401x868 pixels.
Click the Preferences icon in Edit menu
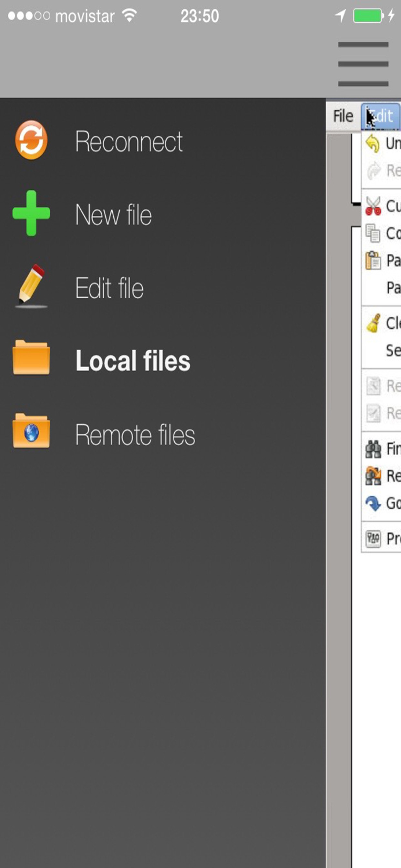373,538
